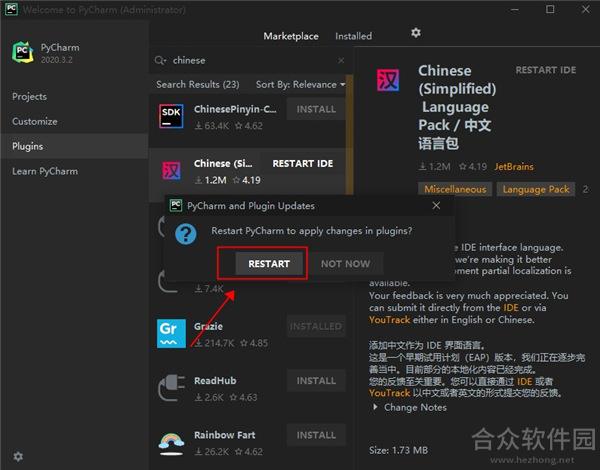Click the large Chinese Language Pack icon
This screenshot has height=470, width=600.
tap(388, 80)
